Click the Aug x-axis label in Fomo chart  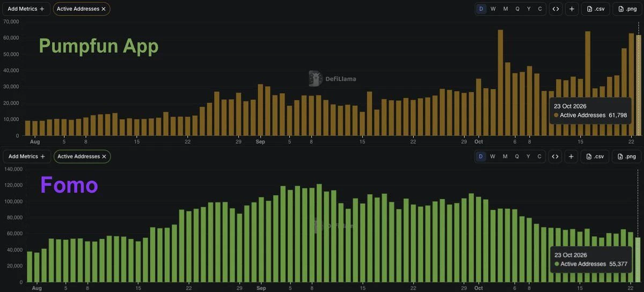(36, 288)
